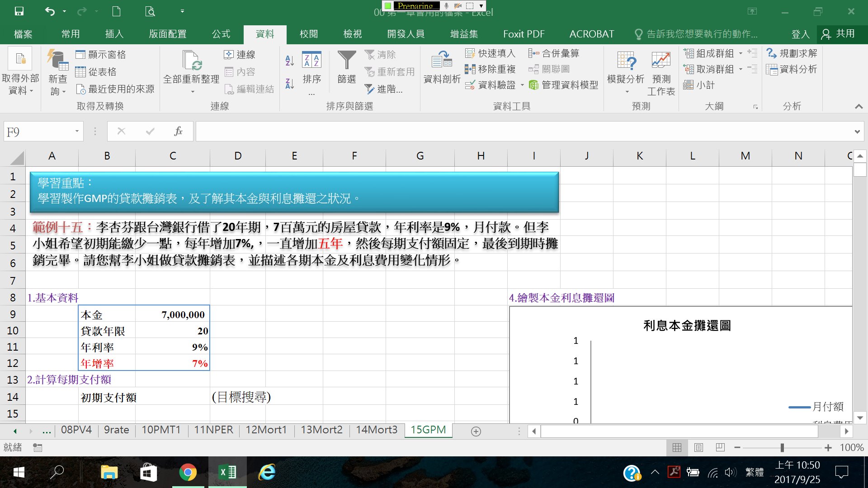868x488 pixels.
Task: Click 從表格 (From Table) icon
Action: [80, 72]
